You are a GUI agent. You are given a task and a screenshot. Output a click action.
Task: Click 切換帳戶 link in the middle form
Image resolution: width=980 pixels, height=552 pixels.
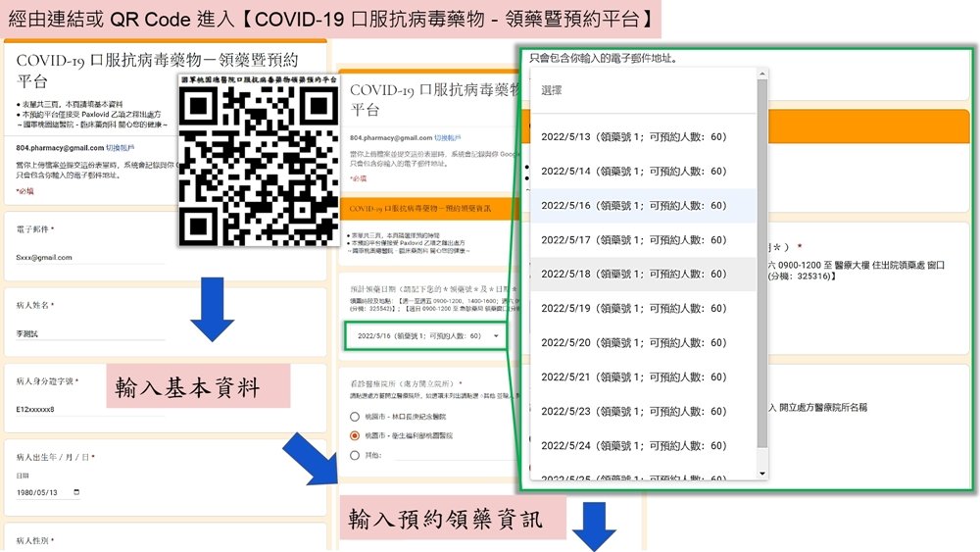point(448,137)
